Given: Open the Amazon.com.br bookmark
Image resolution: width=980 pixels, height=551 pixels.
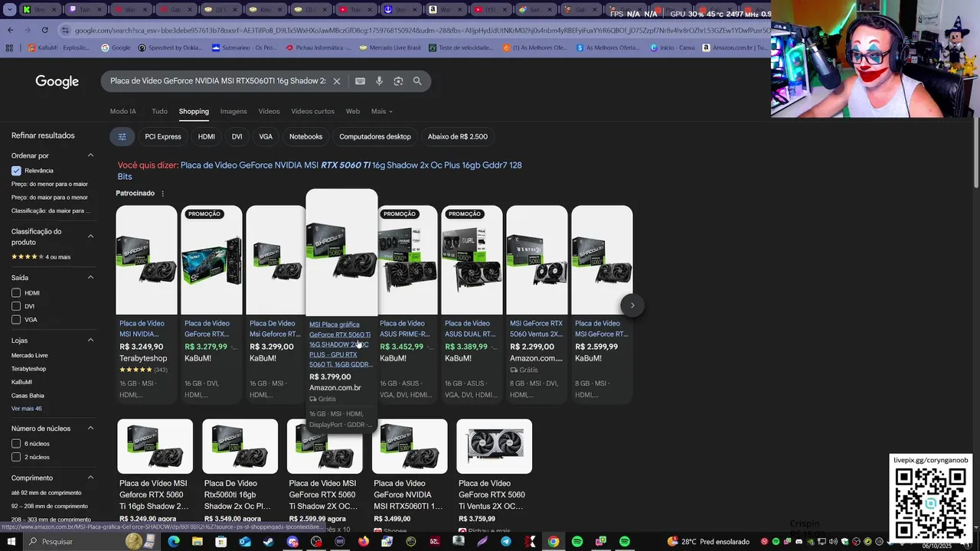Looking at the screenshot, I should tap(733, 47).
